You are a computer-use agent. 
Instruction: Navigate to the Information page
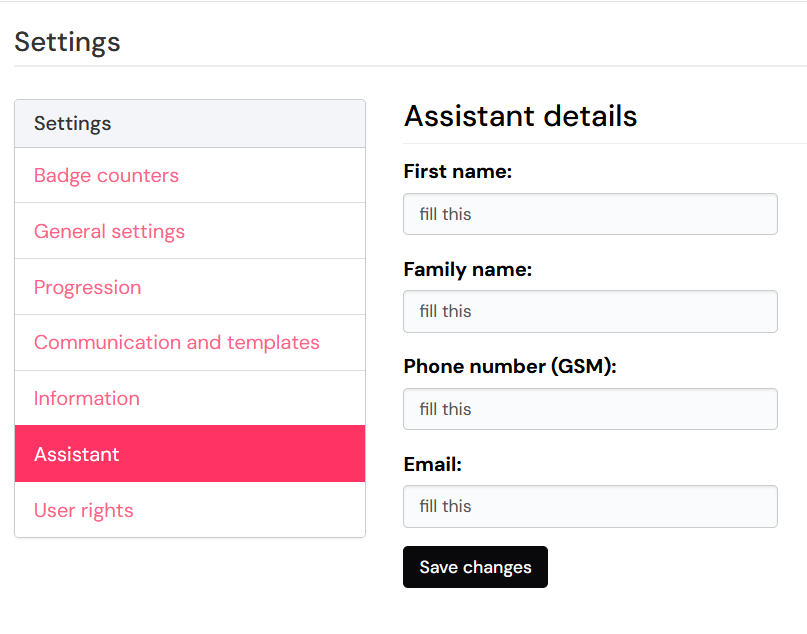pyautogui.click(x=86, y=399)
